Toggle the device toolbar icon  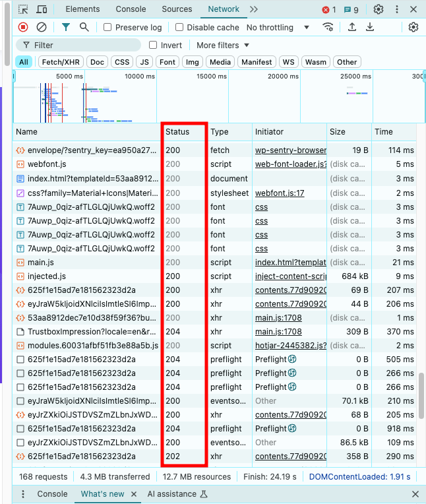click(42, 9)
